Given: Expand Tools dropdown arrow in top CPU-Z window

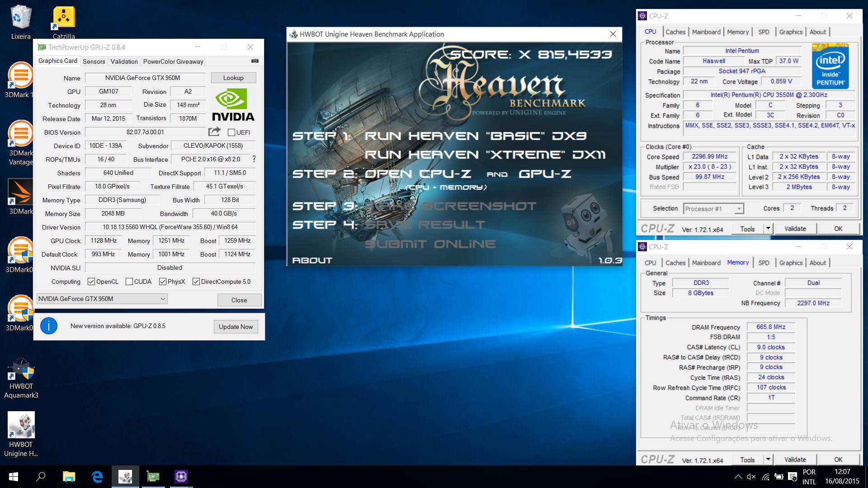Looking at the screenshot, I should tap(768, 229).
